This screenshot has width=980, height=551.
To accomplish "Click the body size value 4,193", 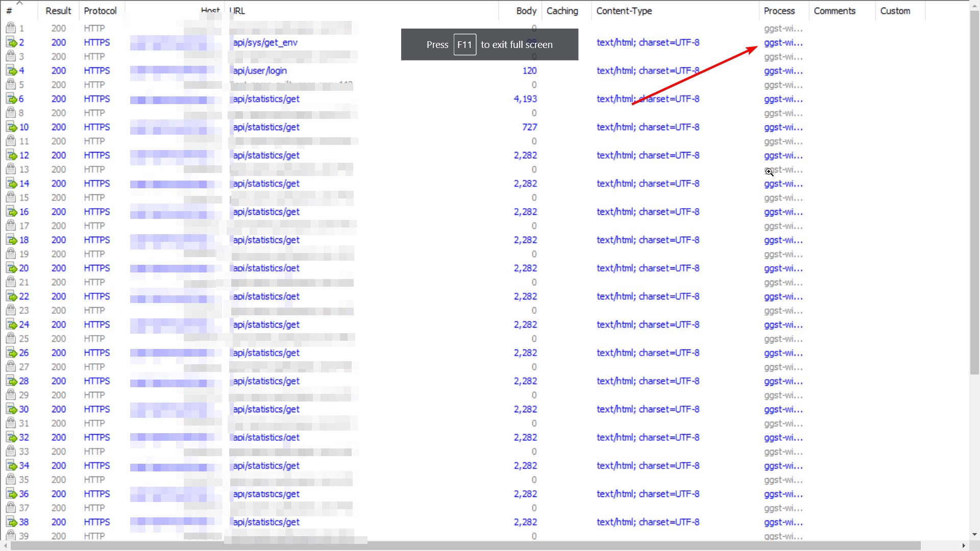I will [525, 99].
